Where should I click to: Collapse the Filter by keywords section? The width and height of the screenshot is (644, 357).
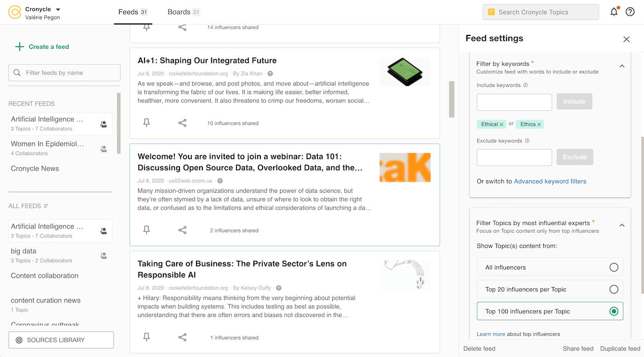coord(622,66)
